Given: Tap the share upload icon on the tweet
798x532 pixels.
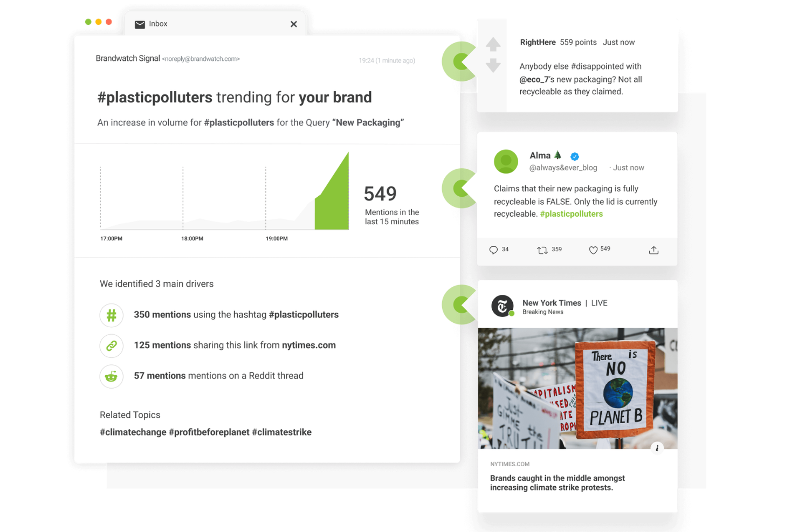Looking at the screenshot, I should 653,250.
